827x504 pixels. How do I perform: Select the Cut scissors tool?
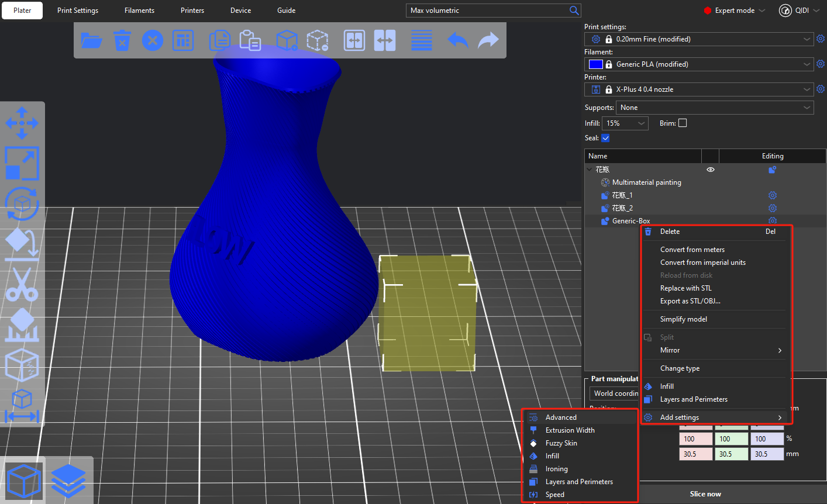point(22,285)
